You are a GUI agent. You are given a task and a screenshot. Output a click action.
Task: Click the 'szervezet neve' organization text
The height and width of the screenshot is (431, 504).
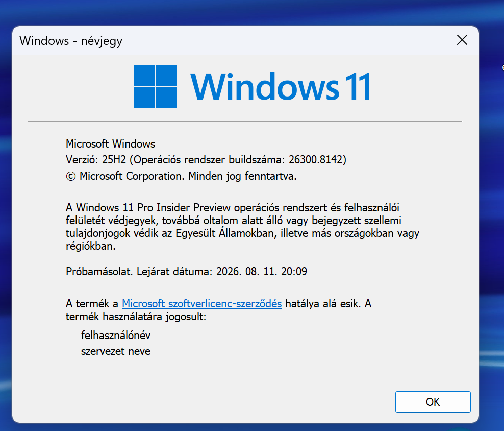click(116, 351)
